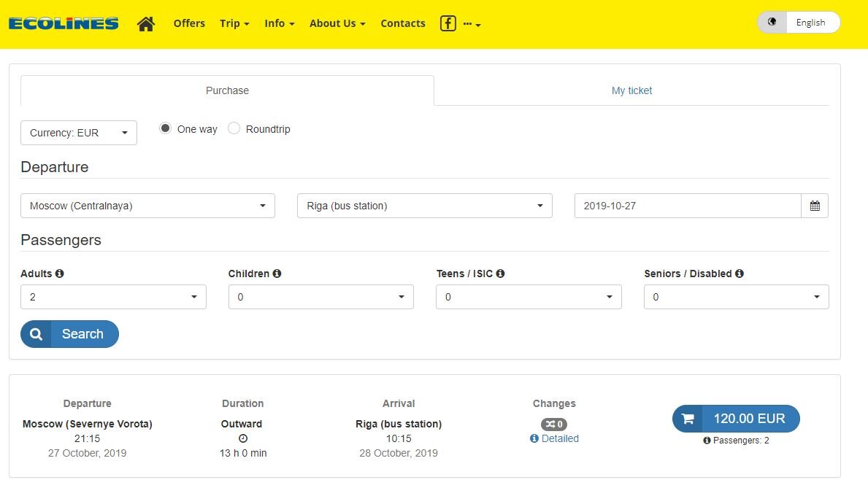Click the info icon next to Passengers: 2

pos(707,441)
